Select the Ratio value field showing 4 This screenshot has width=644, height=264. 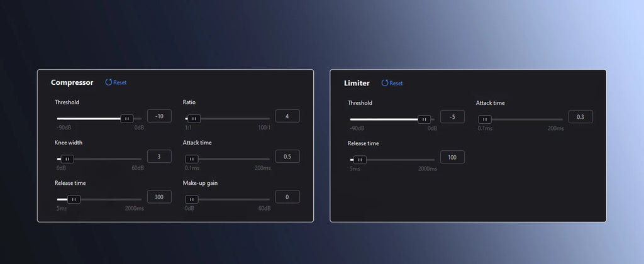point(287,116)
